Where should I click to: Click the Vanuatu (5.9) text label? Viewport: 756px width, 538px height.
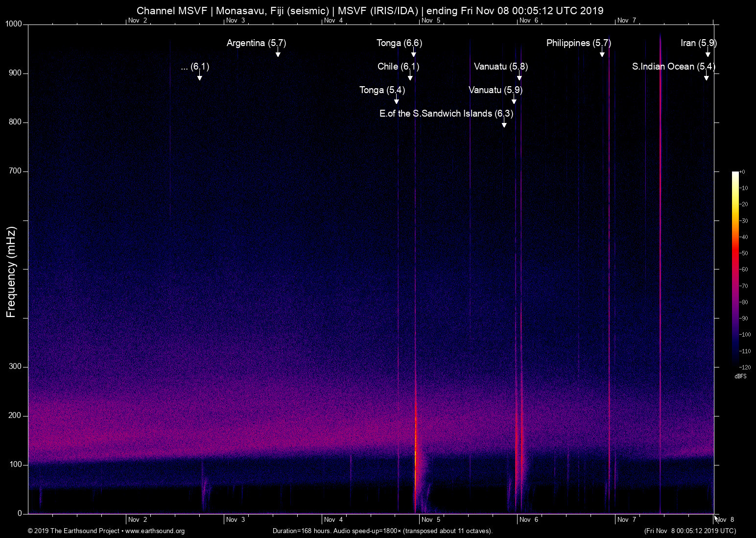coord(496,90)
